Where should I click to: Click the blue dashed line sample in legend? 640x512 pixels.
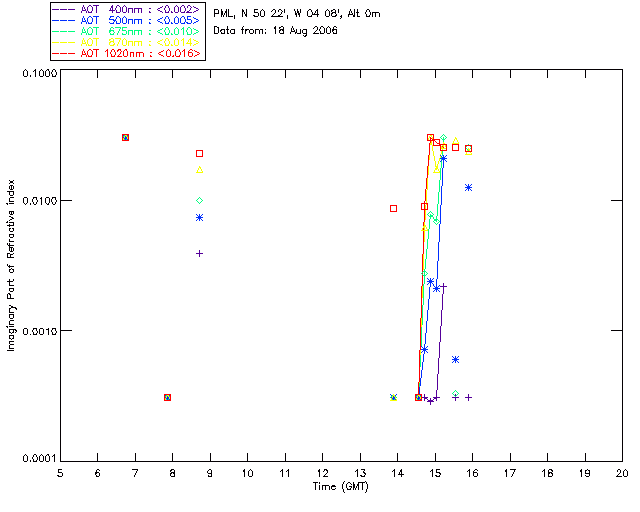click(64, 20)
